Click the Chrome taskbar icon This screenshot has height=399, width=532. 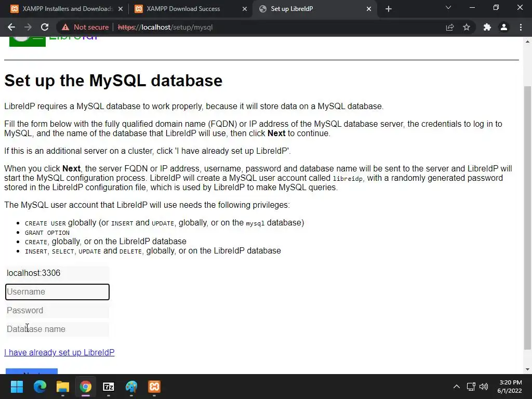tap(86, 387)
